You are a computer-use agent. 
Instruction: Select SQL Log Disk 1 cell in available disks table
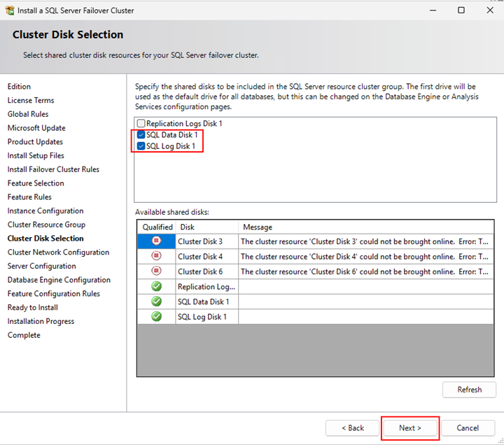(x=207, y=317)
